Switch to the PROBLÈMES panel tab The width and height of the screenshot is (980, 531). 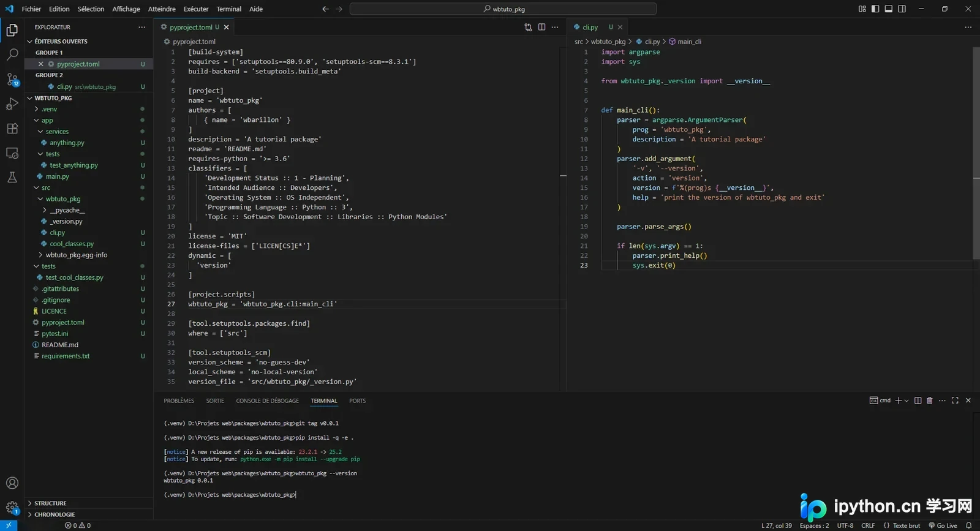tap(179, 401)
